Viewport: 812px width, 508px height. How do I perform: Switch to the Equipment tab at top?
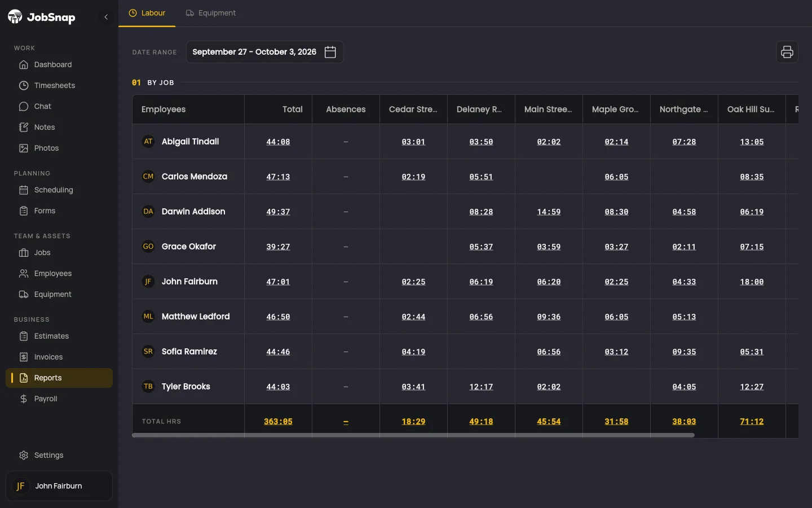(x=211, y=13)
